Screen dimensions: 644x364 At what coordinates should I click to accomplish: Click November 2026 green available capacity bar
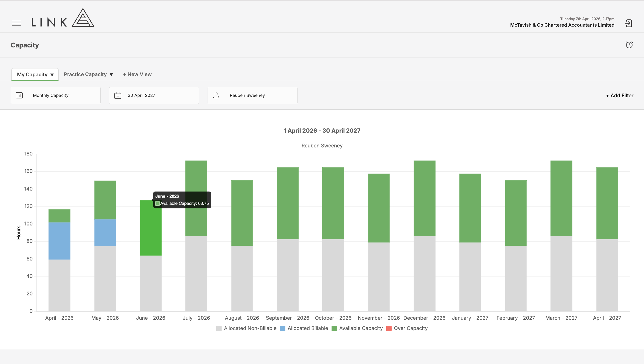(379, 208)
